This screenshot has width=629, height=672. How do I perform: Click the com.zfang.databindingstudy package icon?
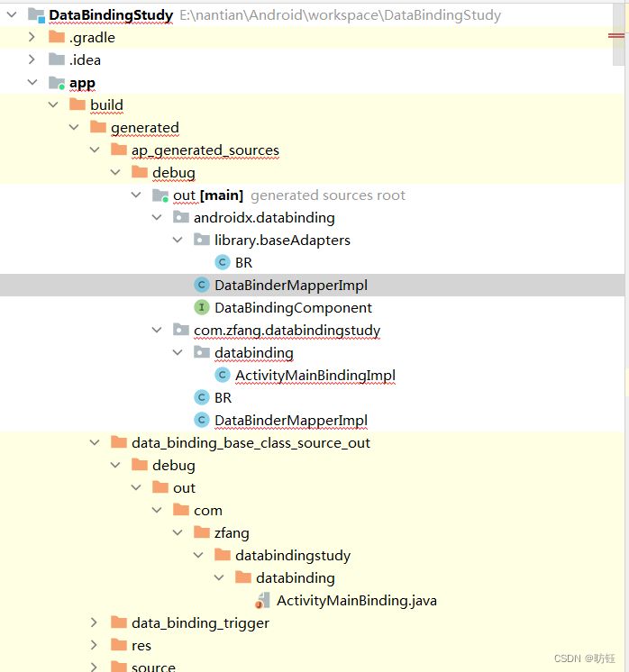[x=180, y=331]
